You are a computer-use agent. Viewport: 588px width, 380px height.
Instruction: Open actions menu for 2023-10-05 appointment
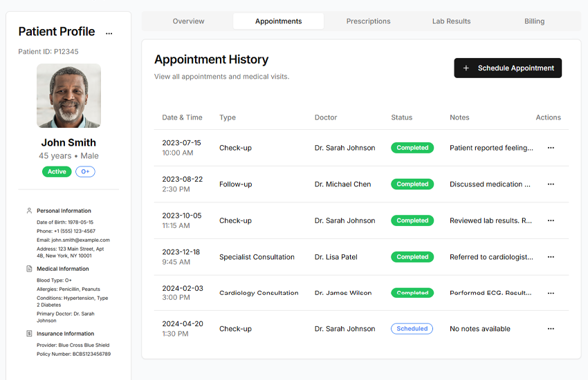coord(551,221)
